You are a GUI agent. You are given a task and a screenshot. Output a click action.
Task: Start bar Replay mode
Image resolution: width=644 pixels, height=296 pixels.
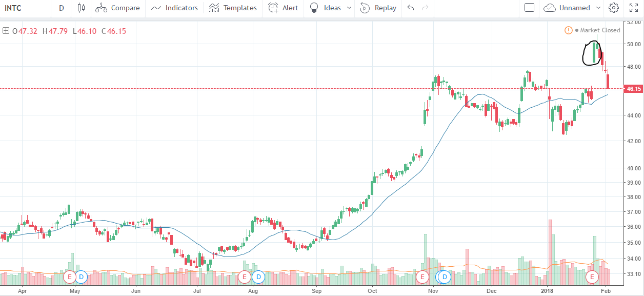tap(378, 8)
